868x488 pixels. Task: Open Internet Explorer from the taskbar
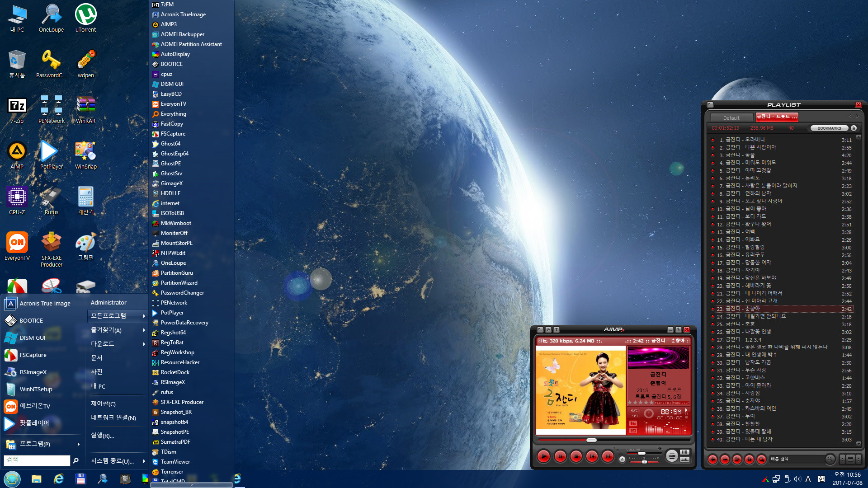(x=59, y=479)
